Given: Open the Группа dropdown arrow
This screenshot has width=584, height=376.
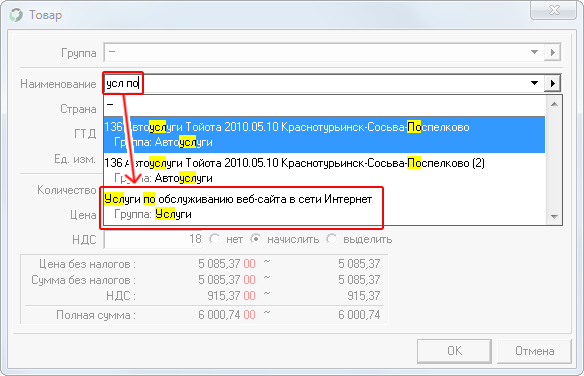Looking at the screenshot, I should (x=534, y=52).
